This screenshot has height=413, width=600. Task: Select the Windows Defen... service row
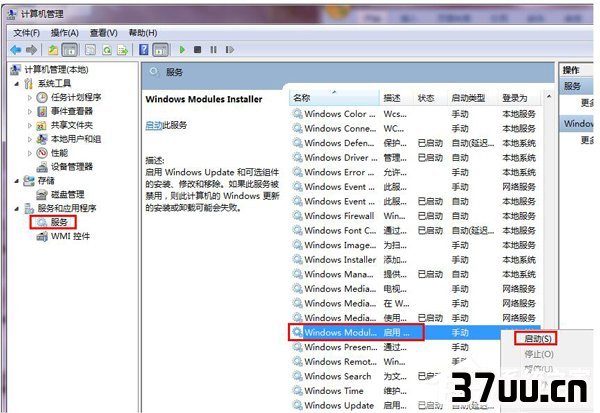415,143
